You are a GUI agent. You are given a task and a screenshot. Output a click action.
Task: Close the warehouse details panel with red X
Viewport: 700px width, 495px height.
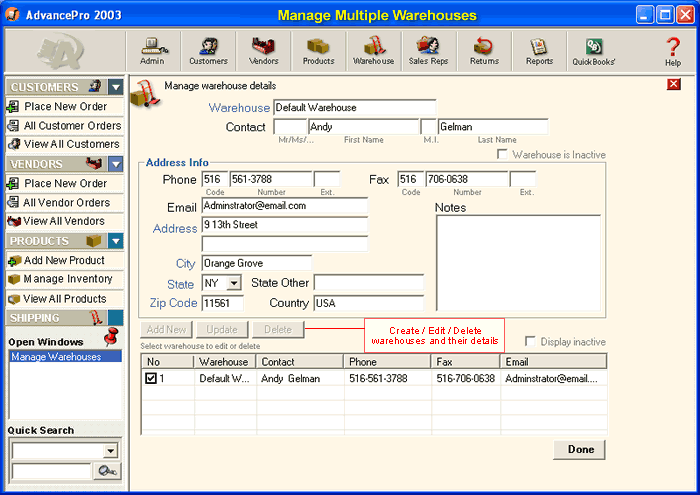point(674,84)
